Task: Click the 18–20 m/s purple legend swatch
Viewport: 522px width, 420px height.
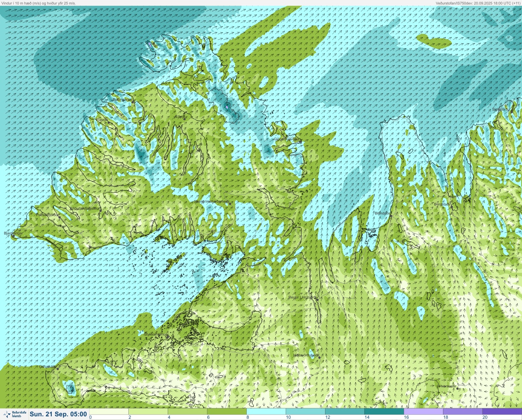Action: [x=462, y=411]
